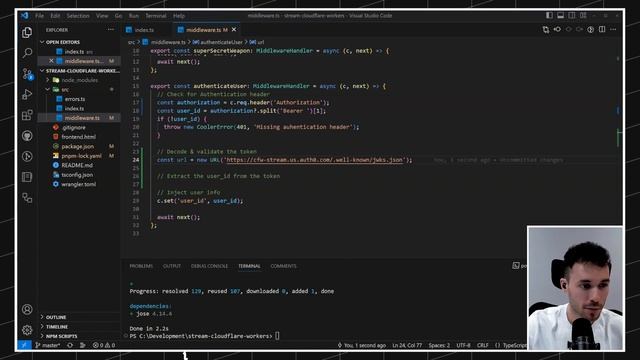Toggle bottom panel layout icon
This screenshot has height=360, width=640.
tap(560, 16)
